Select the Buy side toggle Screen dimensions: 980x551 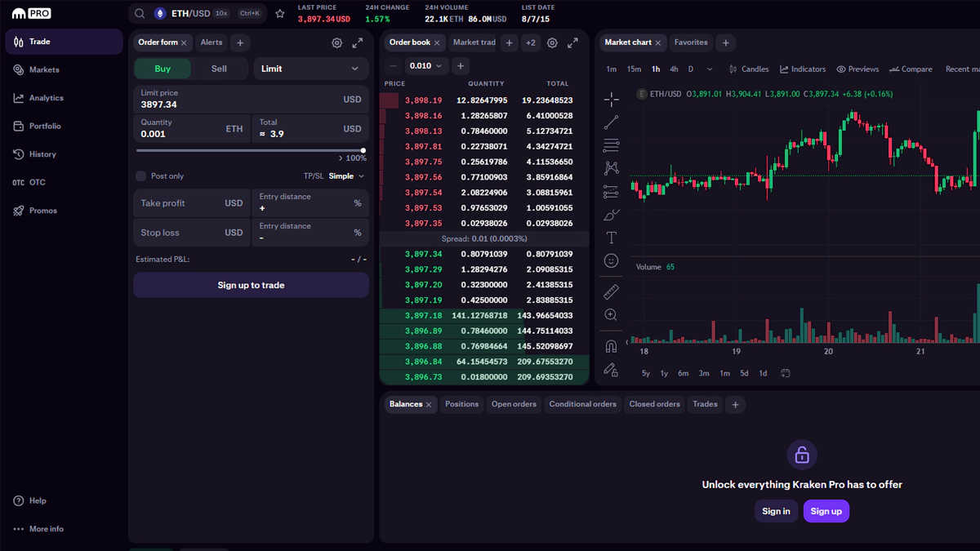tap(163, 69)
